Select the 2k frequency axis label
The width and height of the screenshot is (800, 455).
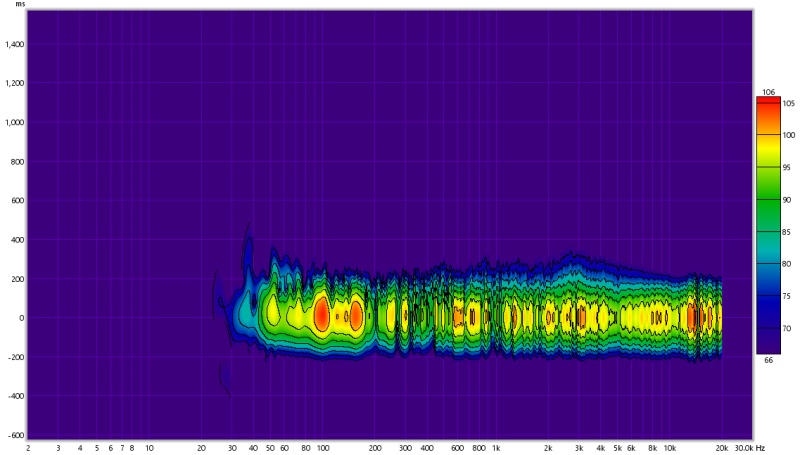(548, 448)
